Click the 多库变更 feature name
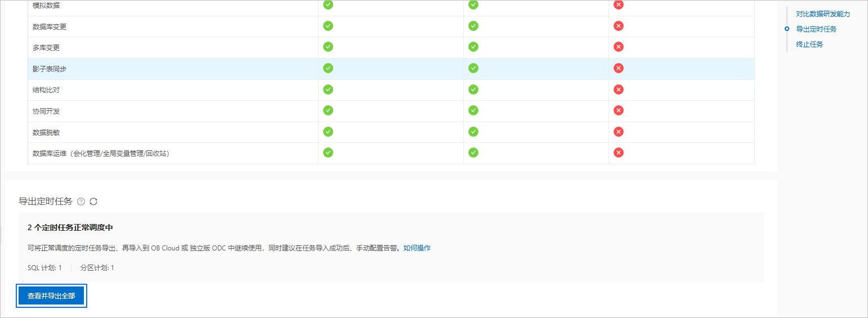The width and height of the screenshot is (868, 318). pyautogui.click(x=46, y=48)
